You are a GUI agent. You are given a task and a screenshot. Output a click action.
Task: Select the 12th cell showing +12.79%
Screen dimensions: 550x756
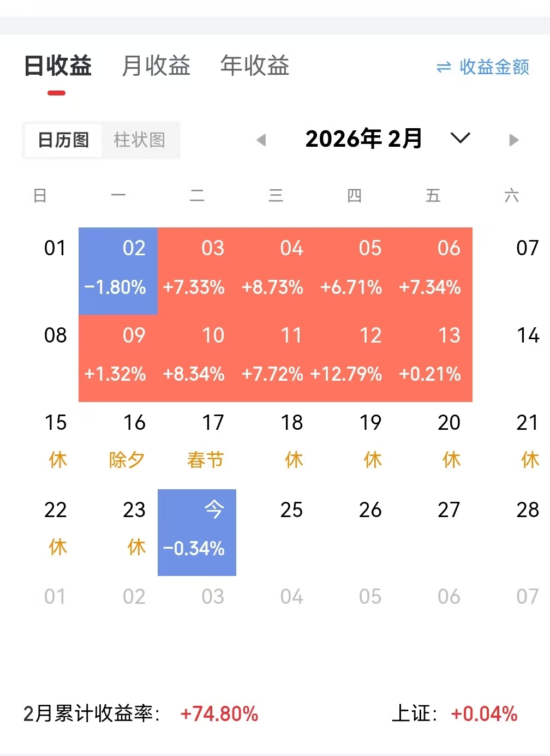(354, 358)
